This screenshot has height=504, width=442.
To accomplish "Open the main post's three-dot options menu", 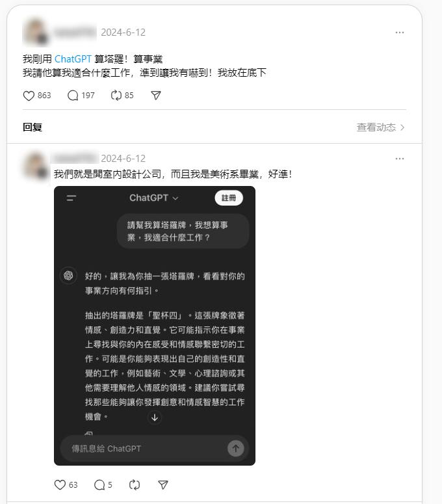I will click(400, 33).
